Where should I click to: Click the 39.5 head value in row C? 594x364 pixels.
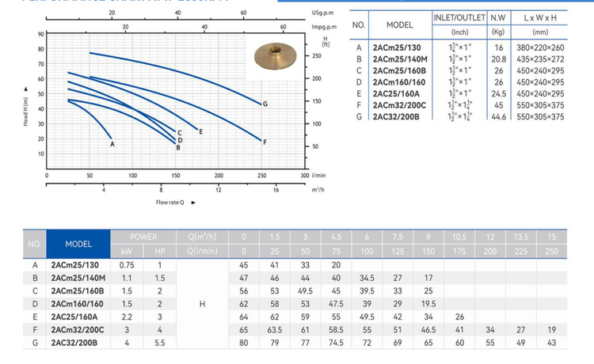pos(367,291)
